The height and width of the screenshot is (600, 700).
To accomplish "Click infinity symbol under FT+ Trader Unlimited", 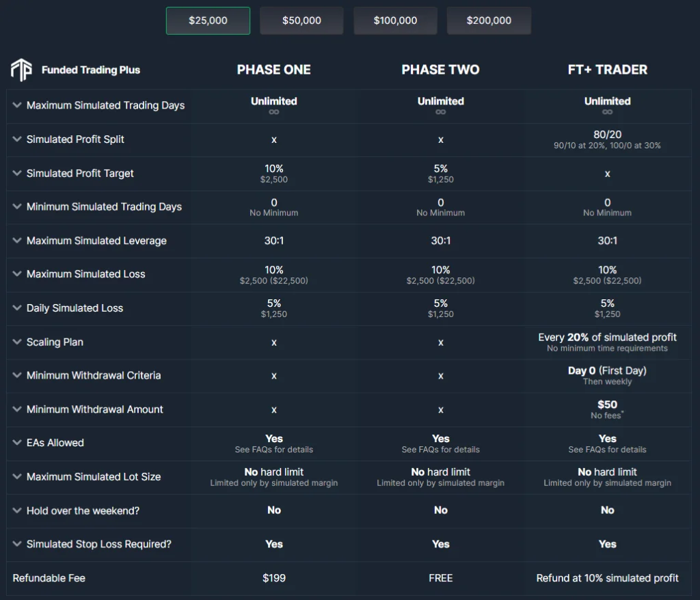I will tap(608, 112).
